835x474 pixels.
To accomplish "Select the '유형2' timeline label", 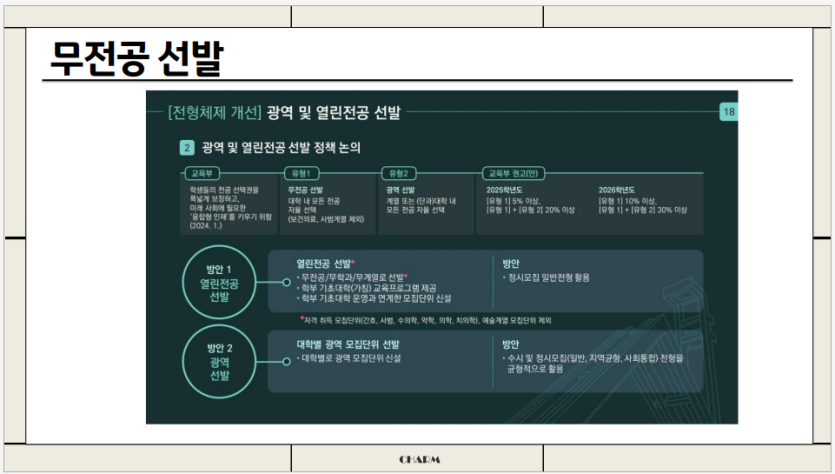I will point(398,173).
